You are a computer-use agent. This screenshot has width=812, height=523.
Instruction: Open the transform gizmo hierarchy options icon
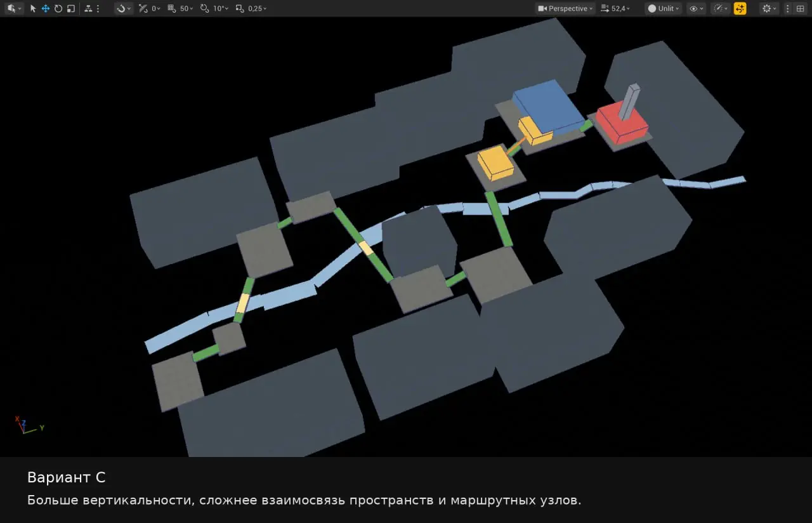88,9
